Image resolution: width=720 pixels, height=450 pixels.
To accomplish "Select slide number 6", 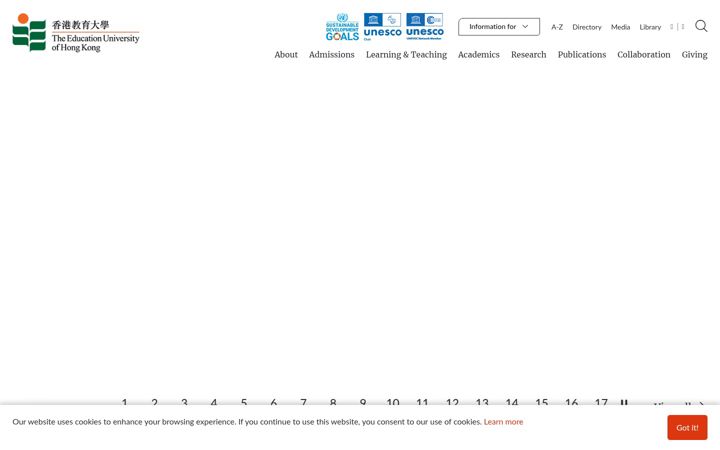I will click(x=274, y=402).
